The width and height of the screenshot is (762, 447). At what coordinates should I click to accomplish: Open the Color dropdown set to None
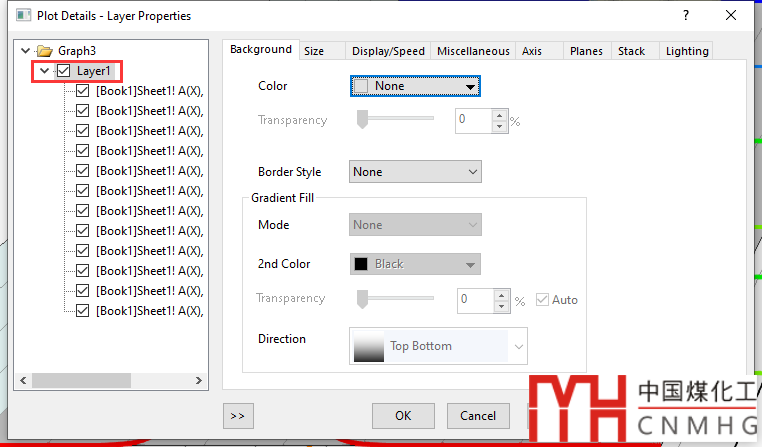[x=415, y=86]
